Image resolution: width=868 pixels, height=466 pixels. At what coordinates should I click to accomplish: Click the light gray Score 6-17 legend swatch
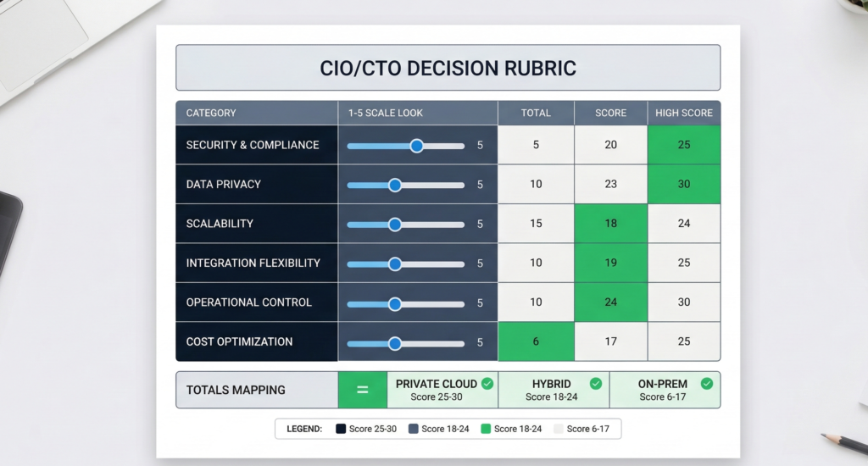559,430
